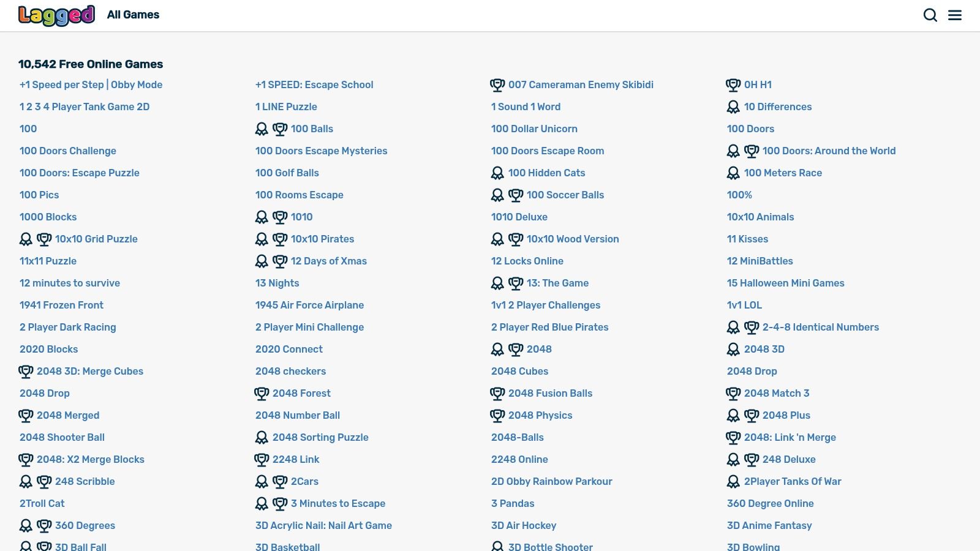Click the 12 minutes to survive link

pyautogui.click(x=70, y=283)
